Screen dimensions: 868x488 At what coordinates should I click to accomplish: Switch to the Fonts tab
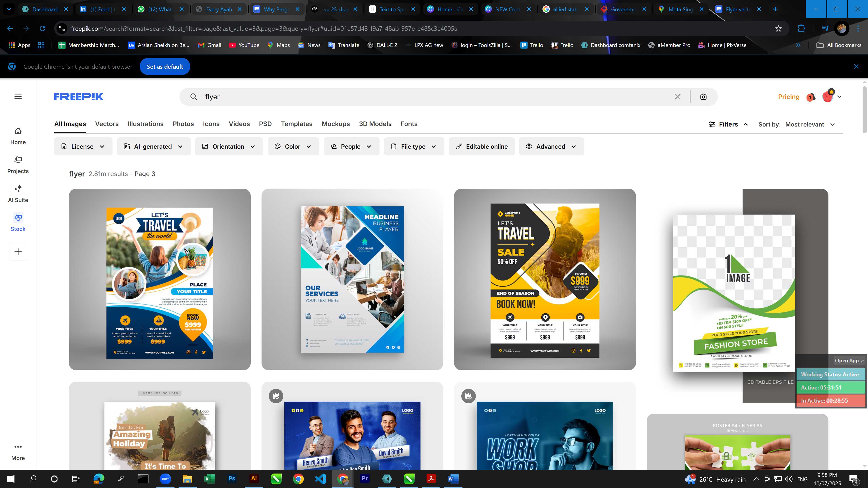pos(409,124)
